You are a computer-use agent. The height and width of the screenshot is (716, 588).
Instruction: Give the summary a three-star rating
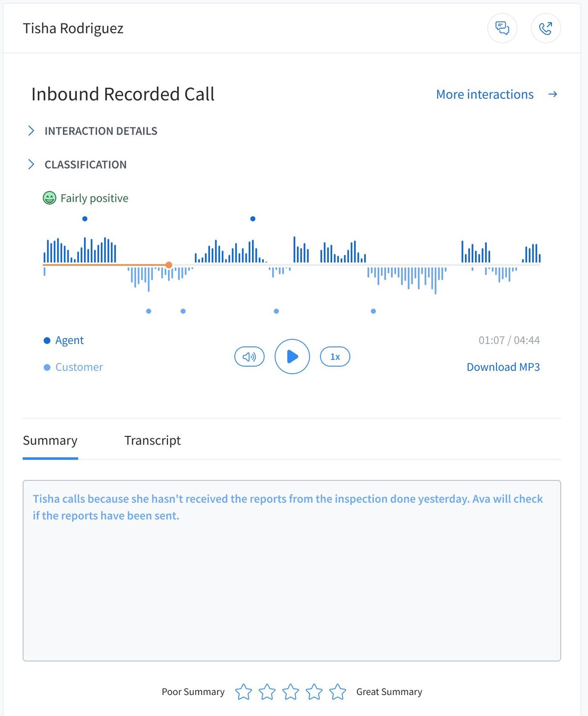pos(291,692)
